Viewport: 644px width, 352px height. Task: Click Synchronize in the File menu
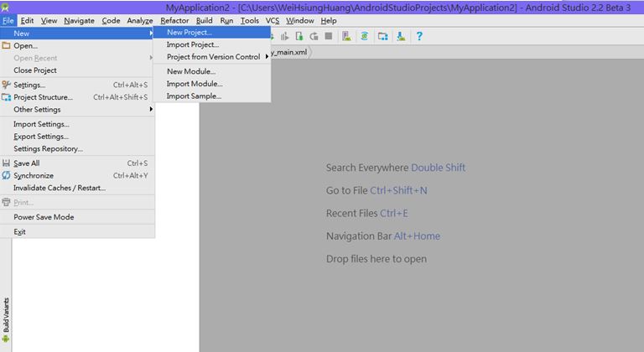[x=77, y=175]
